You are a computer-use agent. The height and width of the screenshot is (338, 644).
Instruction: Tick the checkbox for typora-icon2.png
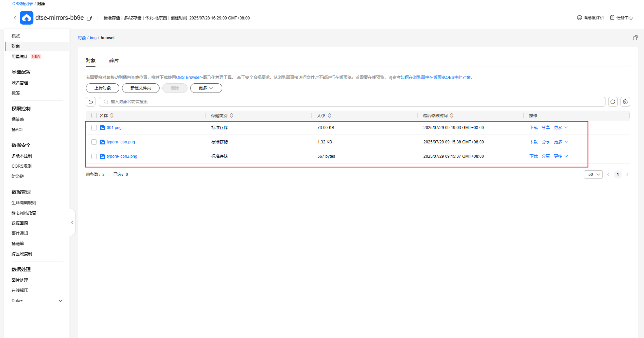coord(94,156)
